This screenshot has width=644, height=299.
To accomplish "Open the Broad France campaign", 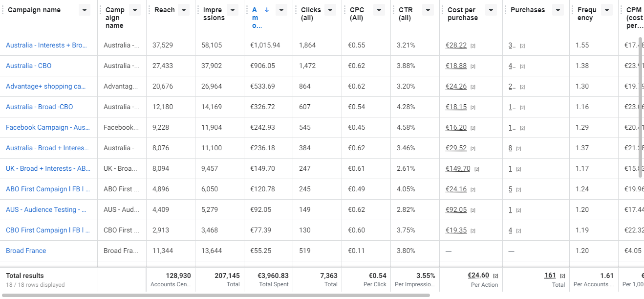I will point(26,251).
